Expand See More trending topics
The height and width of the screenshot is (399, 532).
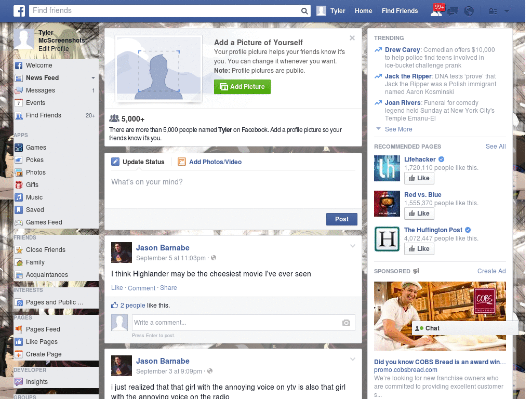point(398,129)
